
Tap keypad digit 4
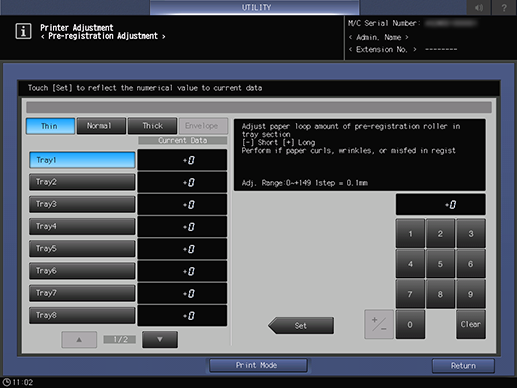[410, 264]
